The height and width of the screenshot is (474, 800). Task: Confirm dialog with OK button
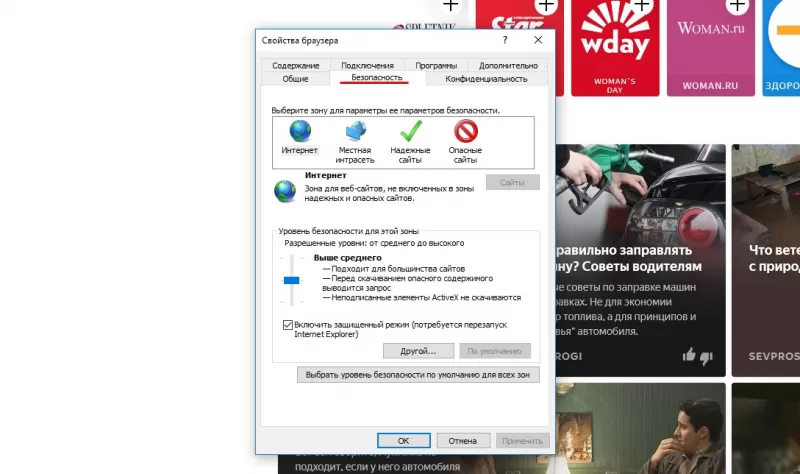pyautogui.click(x=404, y=440)
